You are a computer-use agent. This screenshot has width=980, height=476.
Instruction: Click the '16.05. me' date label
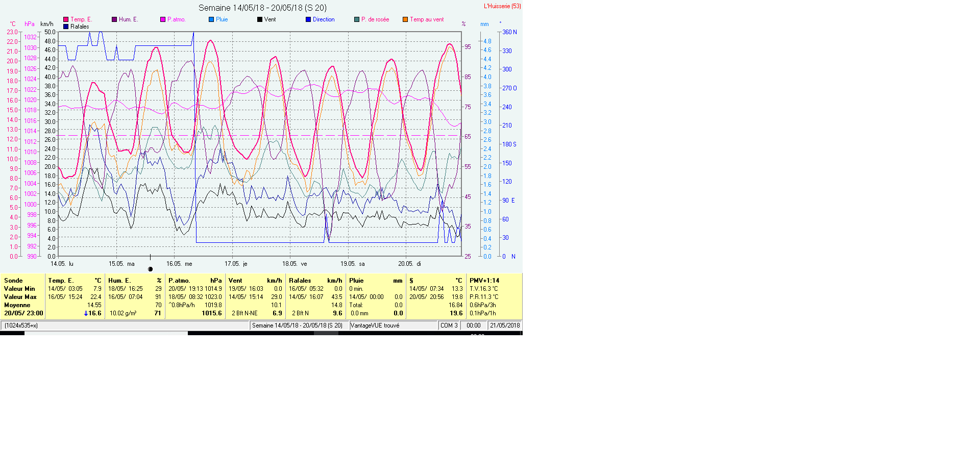(x=179, y=264)
